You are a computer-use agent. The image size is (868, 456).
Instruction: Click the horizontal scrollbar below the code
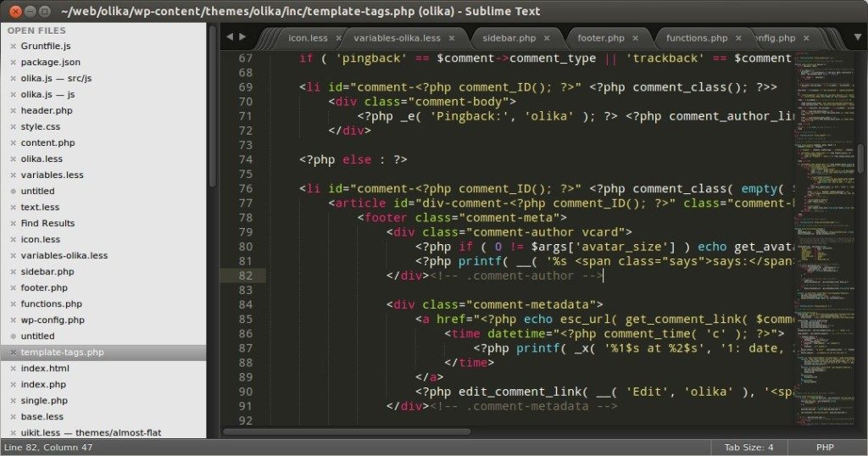coord(347,431)
